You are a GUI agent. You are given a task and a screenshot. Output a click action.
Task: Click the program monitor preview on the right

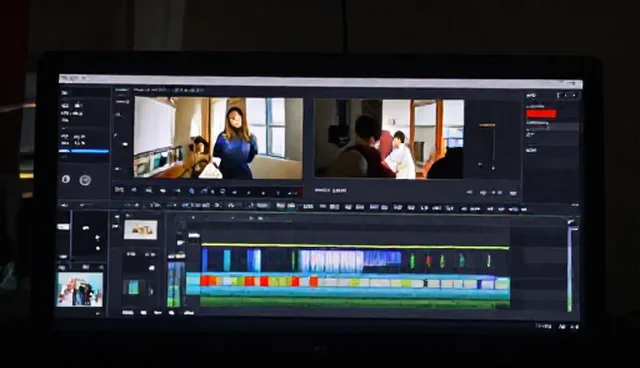coord(389,139)
